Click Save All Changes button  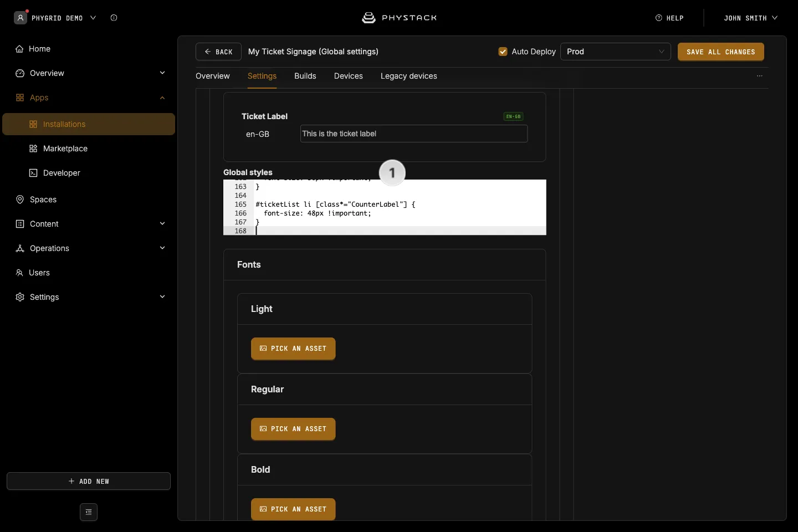721,52
